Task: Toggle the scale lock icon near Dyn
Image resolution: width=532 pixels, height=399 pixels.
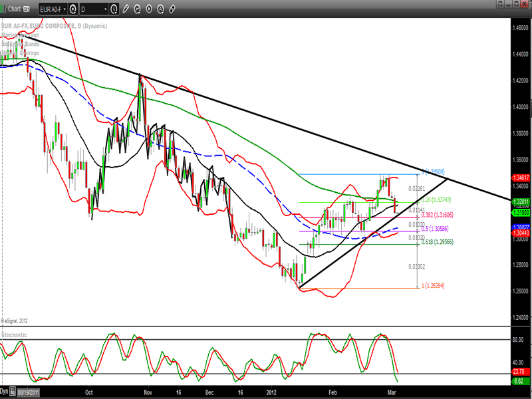Action: click(x=13, y=392)
